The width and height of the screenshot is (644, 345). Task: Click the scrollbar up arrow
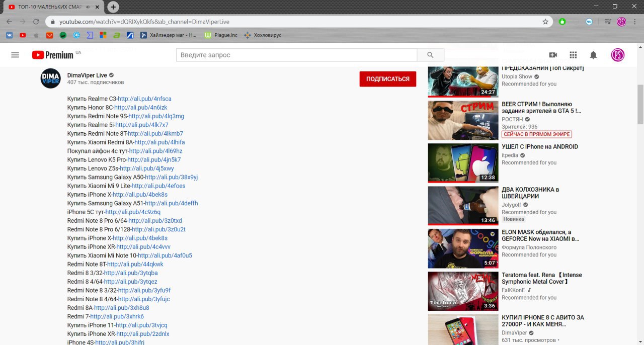click(640, 48)
